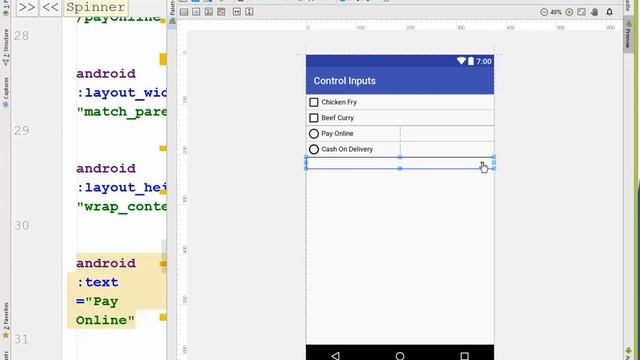
Task: Click line number 31 in gutter
Action: pyautogui.click(x=21, y=339)
